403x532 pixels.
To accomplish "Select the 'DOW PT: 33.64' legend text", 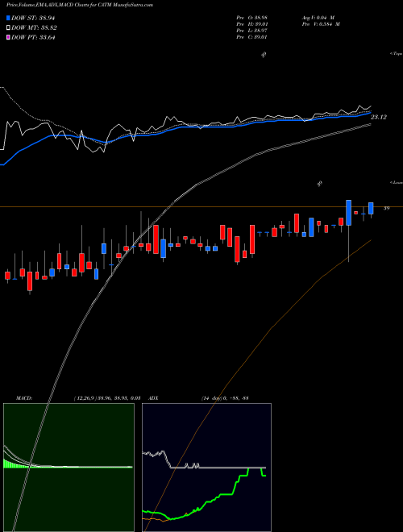I will pos(33,37).
